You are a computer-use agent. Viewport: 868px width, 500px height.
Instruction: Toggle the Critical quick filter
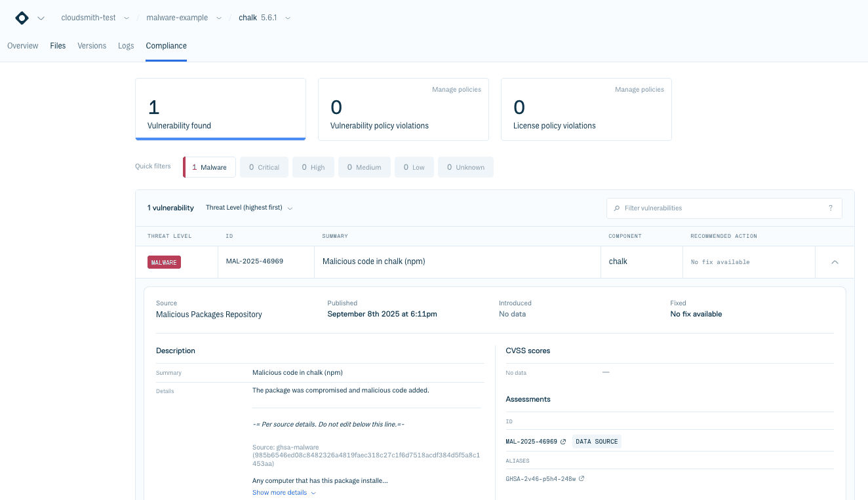click(x=264, y=167)
